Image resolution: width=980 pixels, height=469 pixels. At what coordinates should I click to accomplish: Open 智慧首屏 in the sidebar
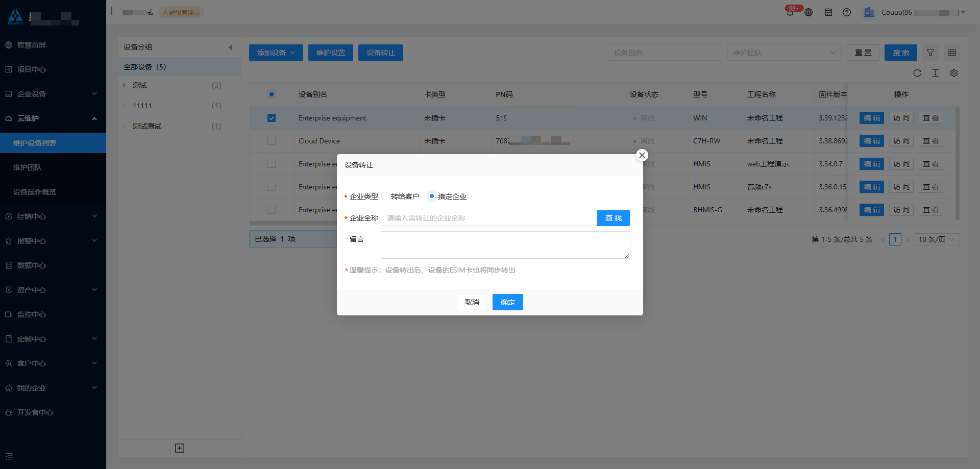[x=53, y=45]
